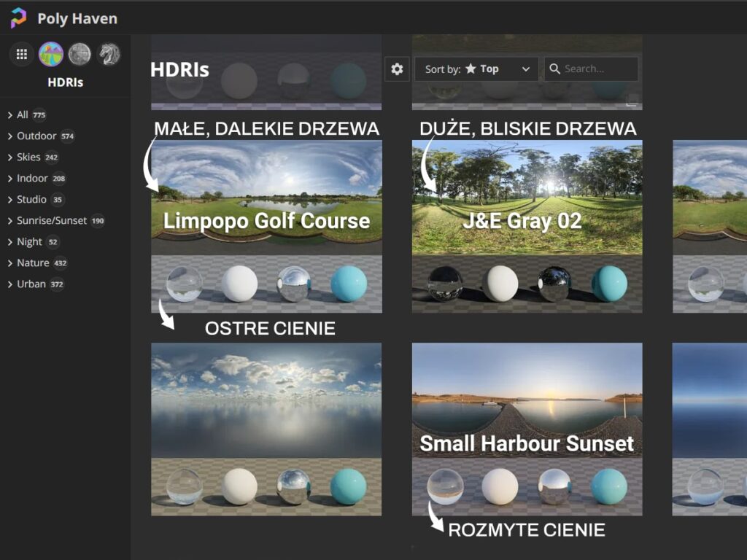Open the Models category horse icon

point(109,54)
